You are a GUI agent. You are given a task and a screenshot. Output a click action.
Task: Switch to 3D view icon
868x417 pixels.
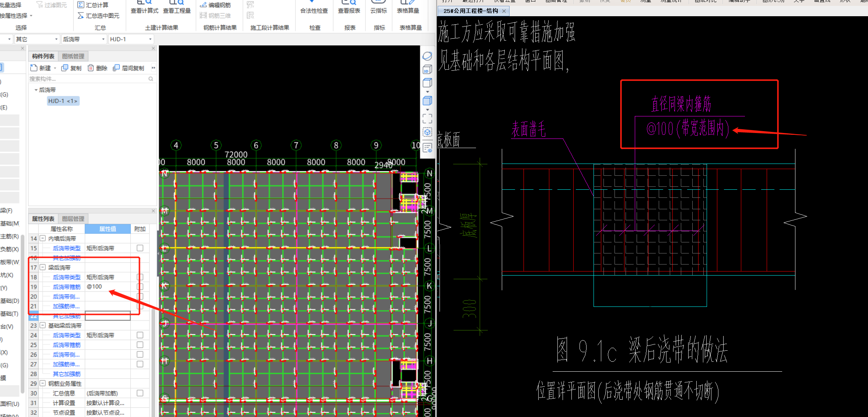pyautogui.click(x=427, y=69)
